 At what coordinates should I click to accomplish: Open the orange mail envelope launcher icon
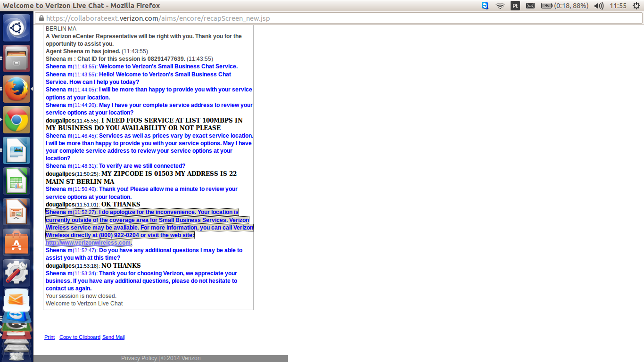click(x=17, y=300)
